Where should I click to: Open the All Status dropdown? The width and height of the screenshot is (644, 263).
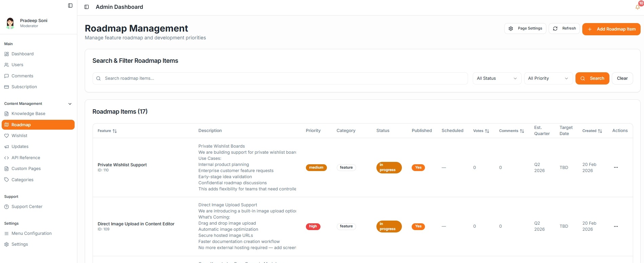point(496,78)
